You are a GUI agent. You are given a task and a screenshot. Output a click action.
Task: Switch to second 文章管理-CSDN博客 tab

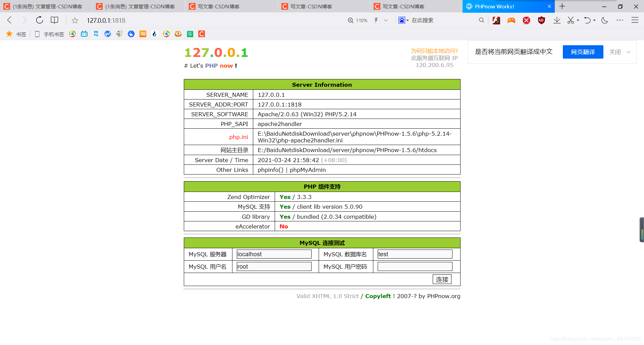click(x=139, y=6)
